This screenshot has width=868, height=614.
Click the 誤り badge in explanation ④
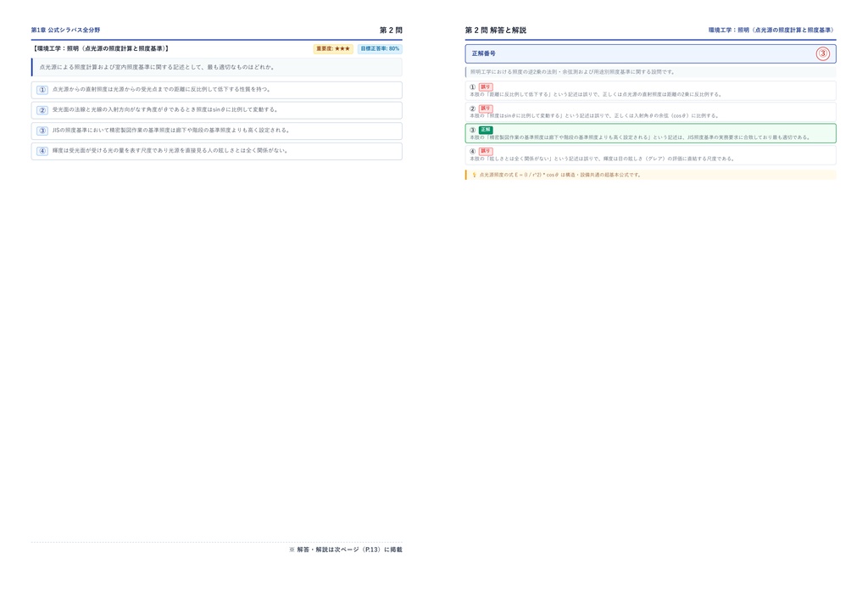point(486,151)
